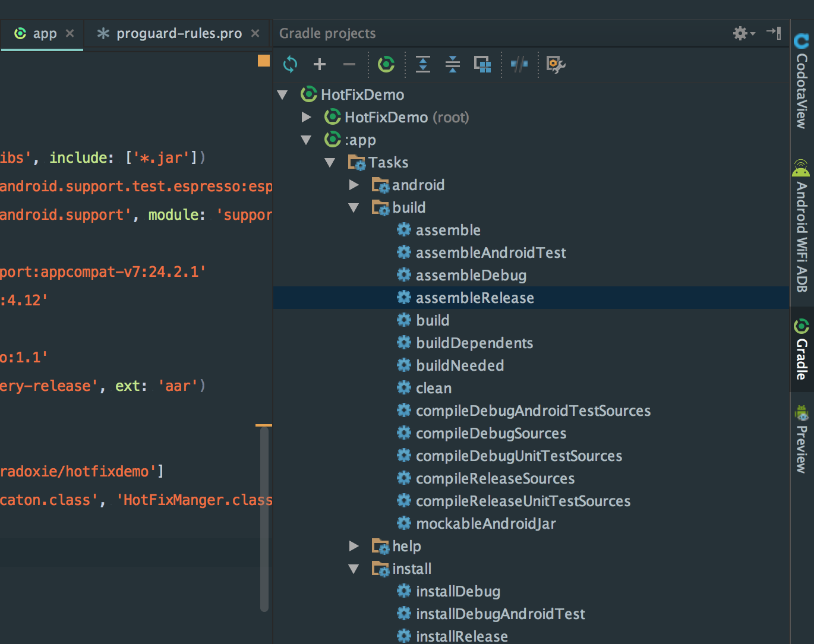Hide the Gradle projects panel
This screenshot has height=644, width=814.
(774, 33)
